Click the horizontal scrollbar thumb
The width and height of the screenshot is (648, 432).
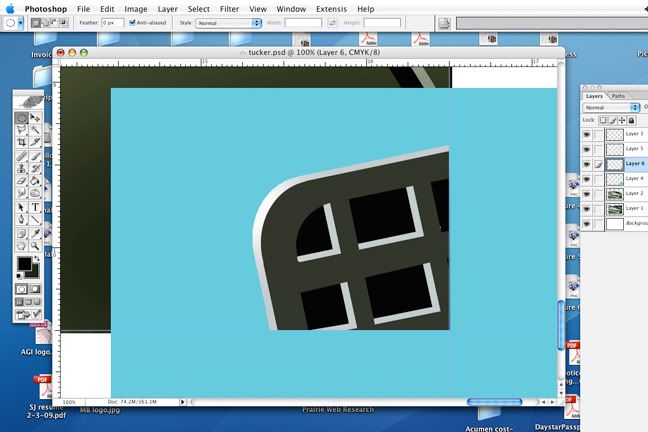pos(494,402)
